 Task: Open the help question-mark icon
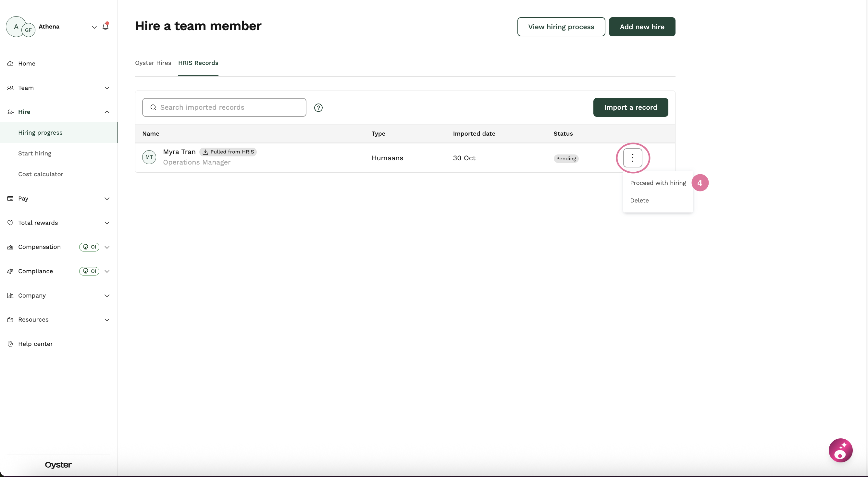[318, 108]
